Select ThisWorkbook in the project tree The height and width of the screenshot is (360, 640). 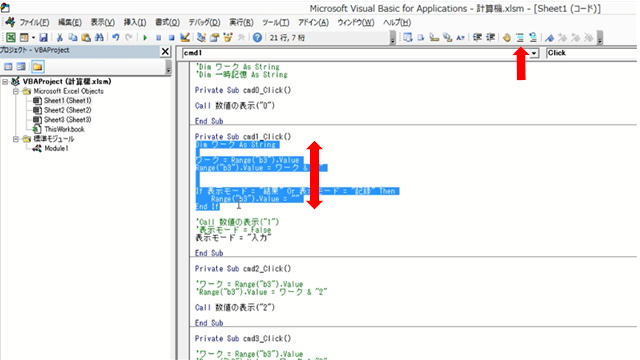pyautogui.click(x=64, y=129)
